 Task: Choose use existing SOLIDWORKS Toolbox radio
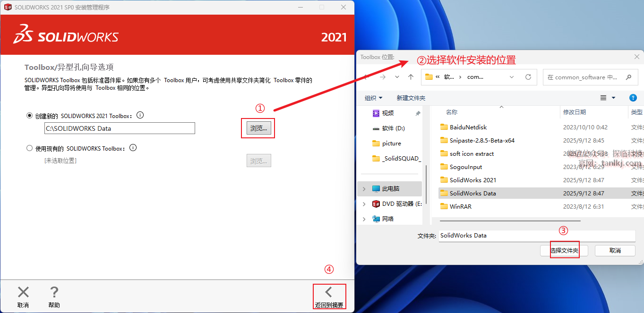[30, 148]
